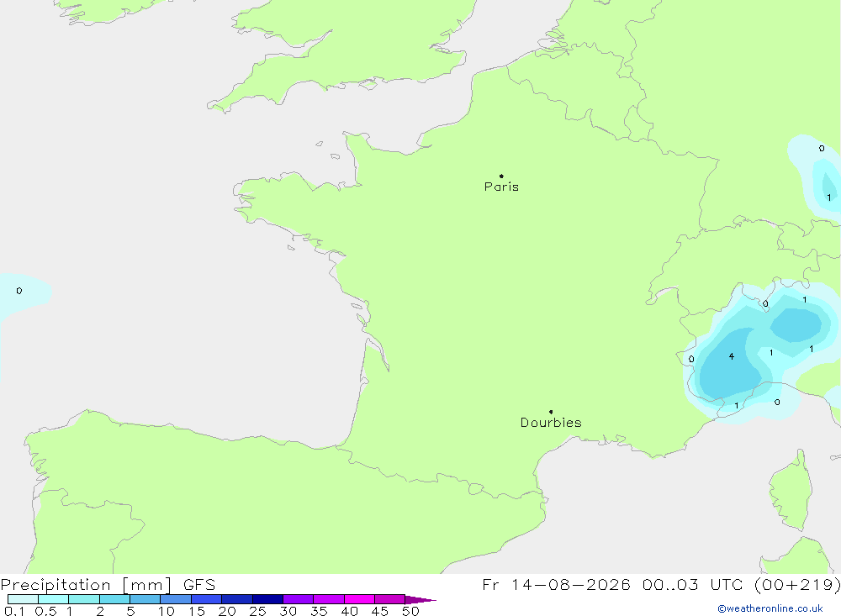Click the legend tick label '50'
Image resolution: width=841 pixels, height=616 pixels.
410,611
